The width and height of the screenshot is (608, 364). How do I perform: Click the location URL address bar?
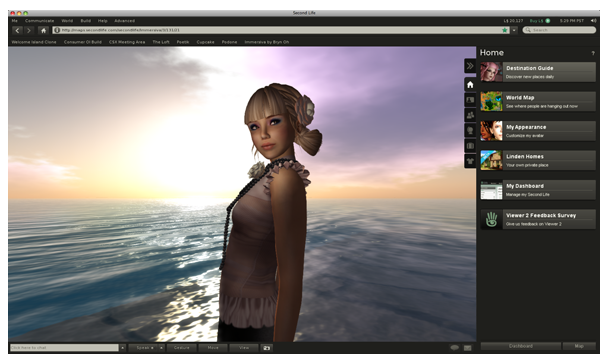point(281,30)
